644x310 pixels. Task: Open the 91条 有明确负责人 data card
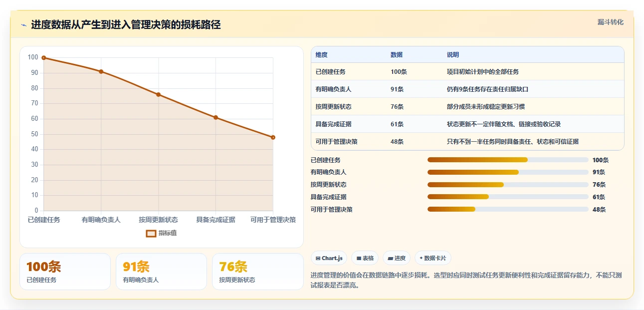[161, 272]
